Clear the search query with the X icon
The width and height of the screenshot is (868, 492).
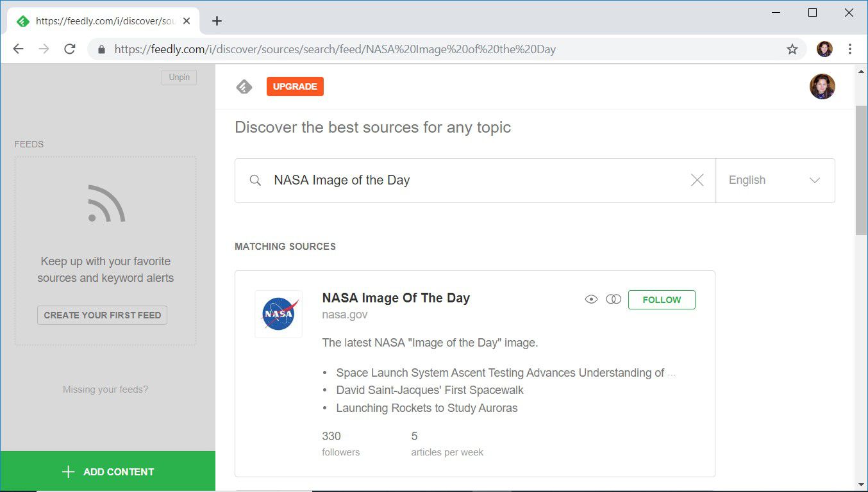(x=697, y=180)
